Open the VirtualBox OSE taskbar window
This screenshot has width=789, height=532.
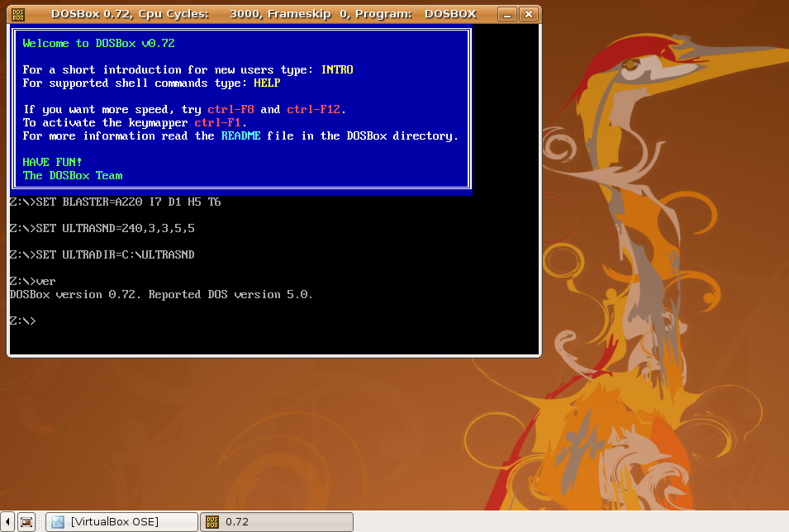(x=121, y=522)
